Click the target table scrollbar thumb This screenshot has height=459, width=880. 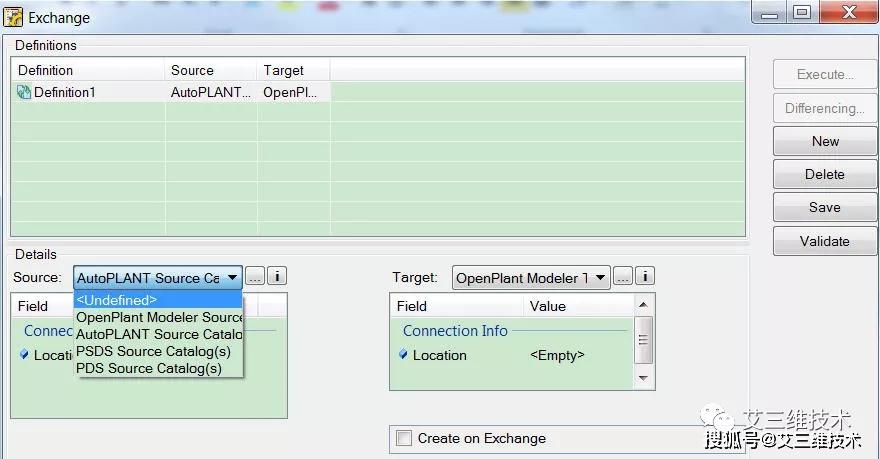[x=643, y=340]
